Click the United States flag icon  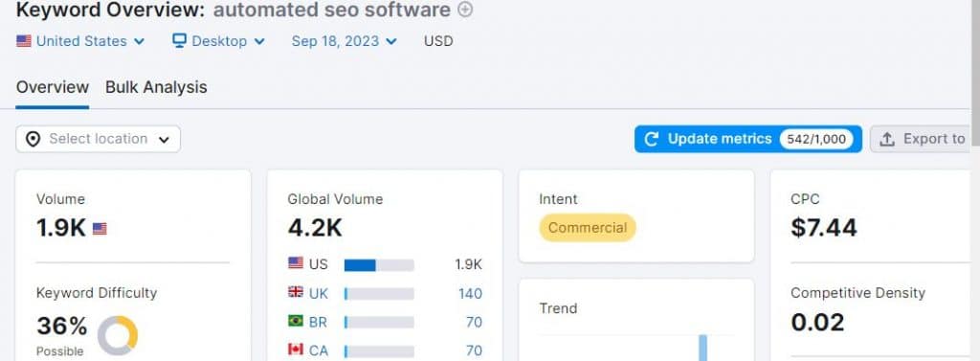(24, 41)
